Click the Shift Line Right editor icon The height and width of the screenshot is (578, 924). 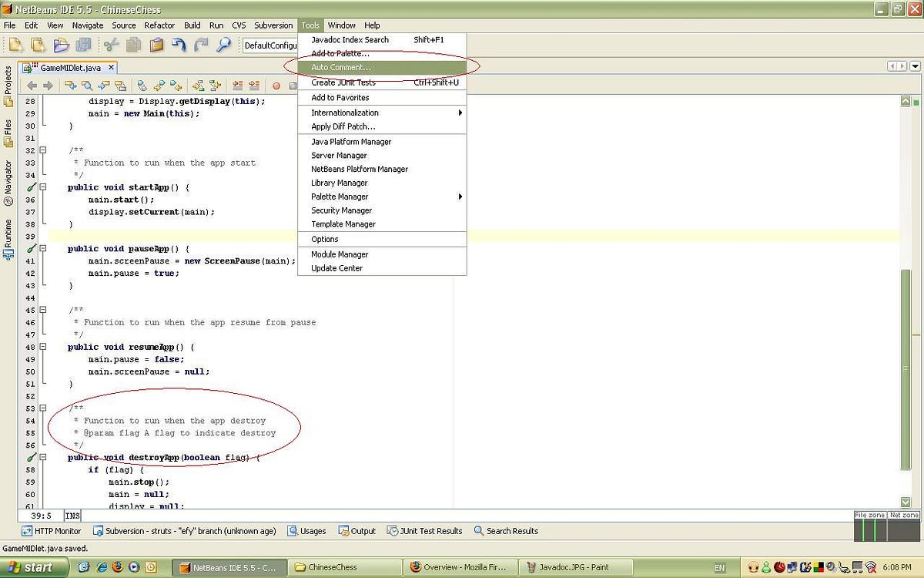tap(254, 85)
